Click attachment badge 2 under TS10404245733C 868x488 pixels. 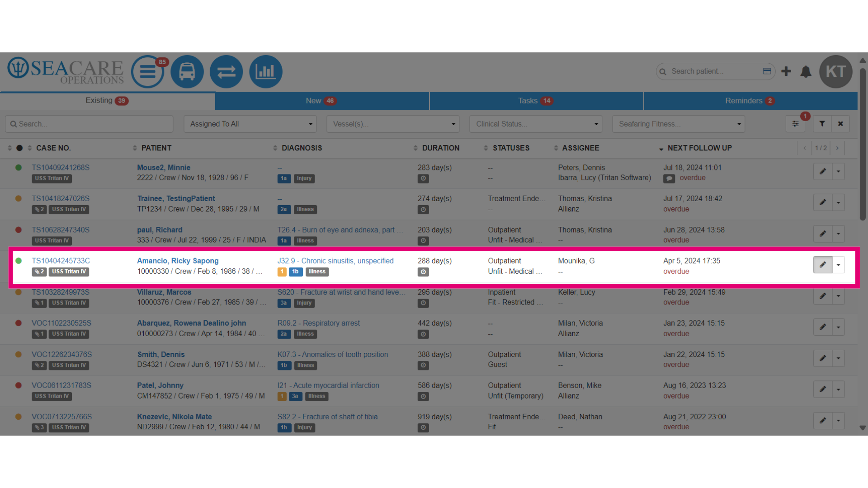(x=39, y=272)
